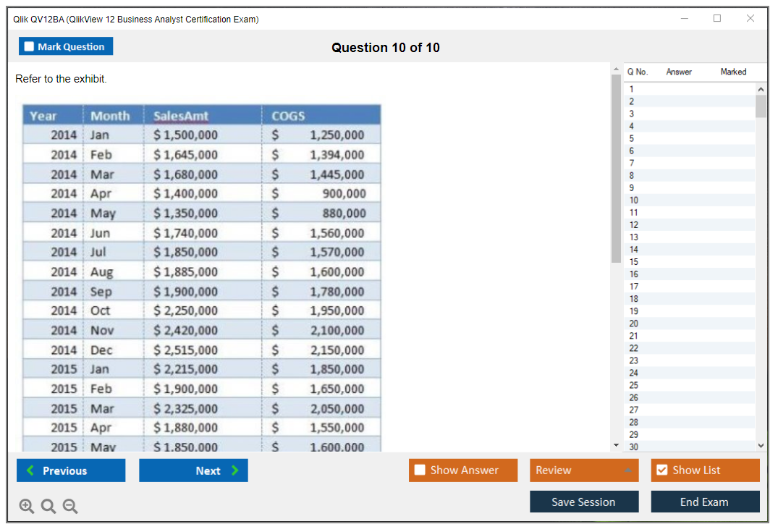The height and width of the screenshot is (532, 778).
Task: Open the Review dropdown
Action: [584, 470]
